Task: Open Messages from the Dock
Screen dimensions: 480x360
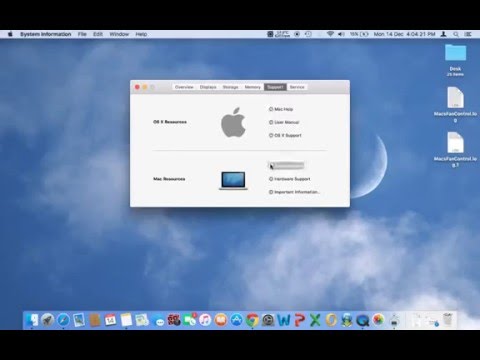Action: tap(158, 321)
